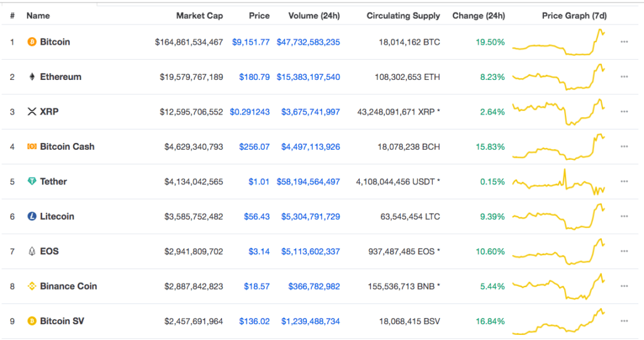Open the Bitcoin name link
644x340 pixels.
[x=55, y=42]
